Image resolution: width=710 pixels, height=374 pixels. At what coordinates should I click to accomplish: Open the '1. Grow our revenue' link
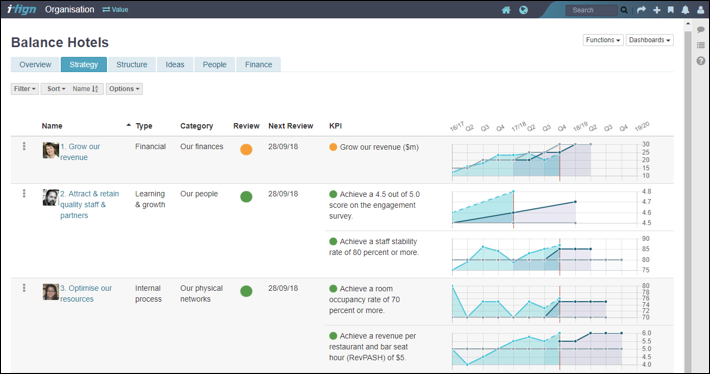coord(80,152)
